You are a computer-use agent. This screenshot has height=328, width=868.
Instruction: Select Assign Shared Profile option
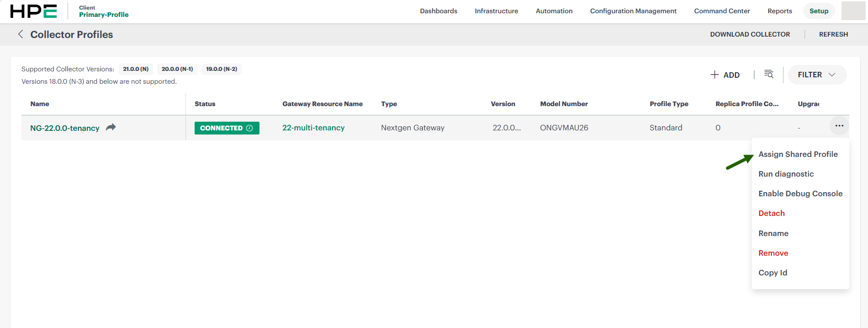point(798,154)
